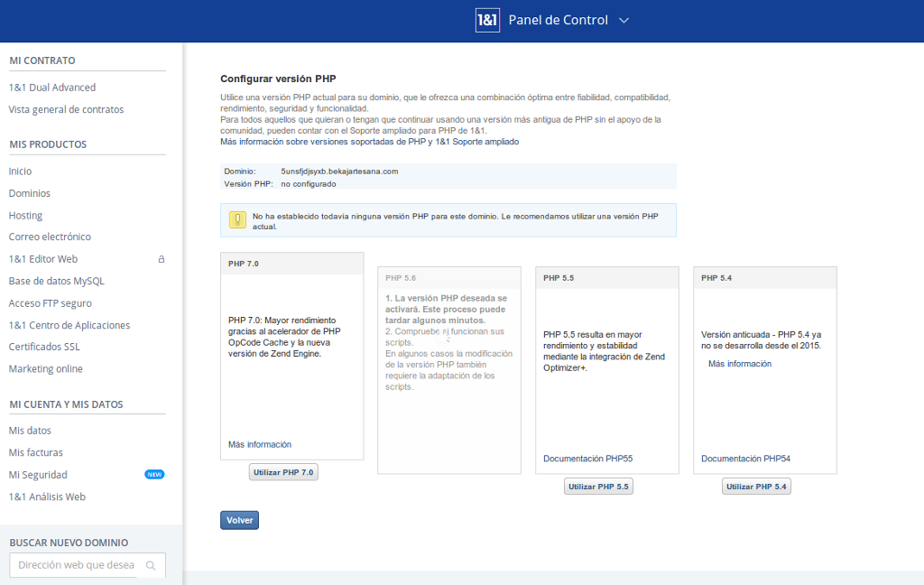The height and width of the screenshot is (585, 924).
Task: Open link about supported PHP versions and Soporte ampliado
Action: tap(369, 142)
